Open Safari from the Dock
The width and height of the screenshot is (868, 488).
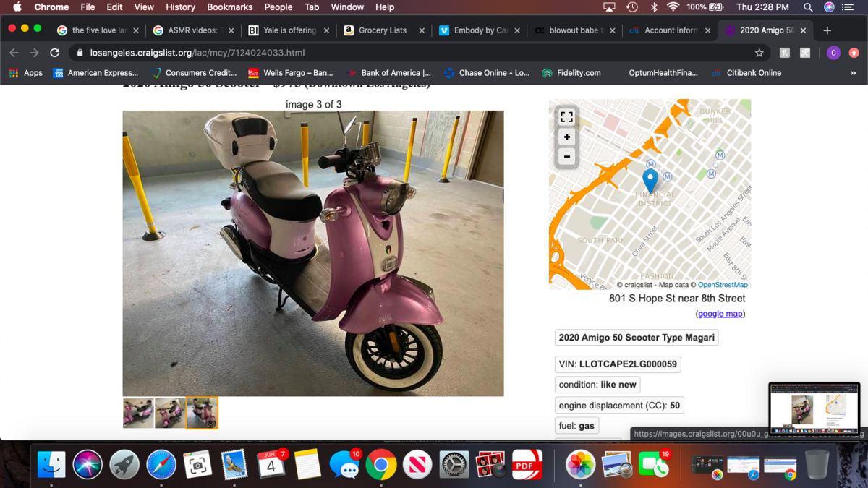[161, 465]
